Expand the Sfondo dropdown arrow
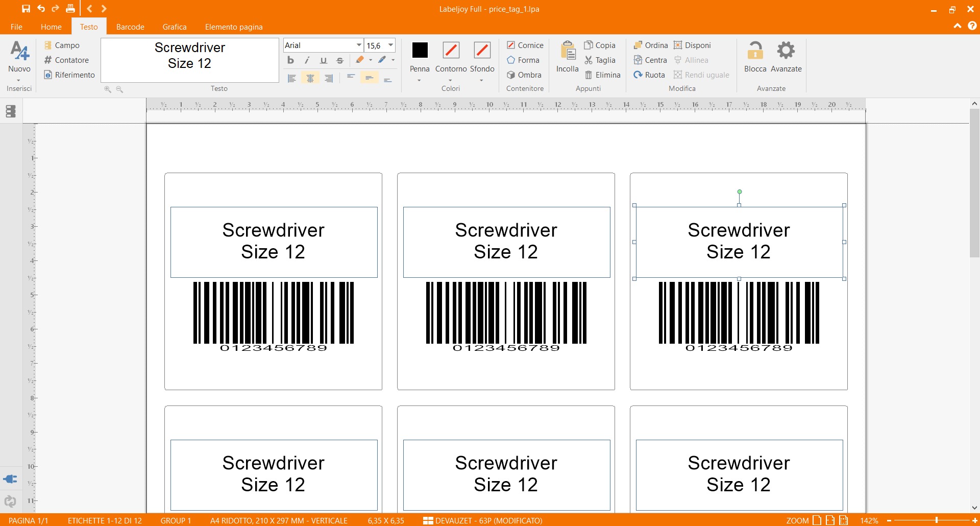The image size is (980, 526). (481, 81)
